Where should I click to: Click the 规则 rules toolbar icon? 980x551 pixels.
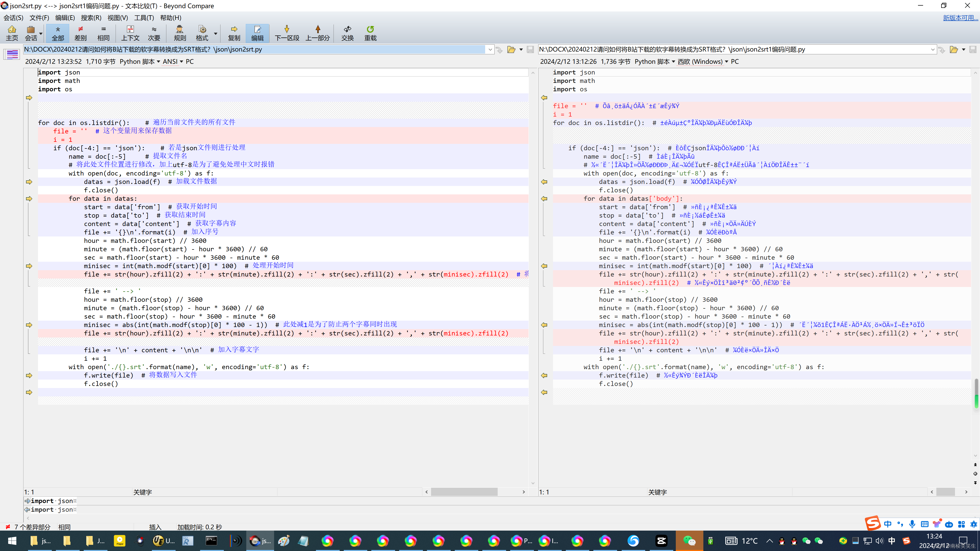click(180, 33)
